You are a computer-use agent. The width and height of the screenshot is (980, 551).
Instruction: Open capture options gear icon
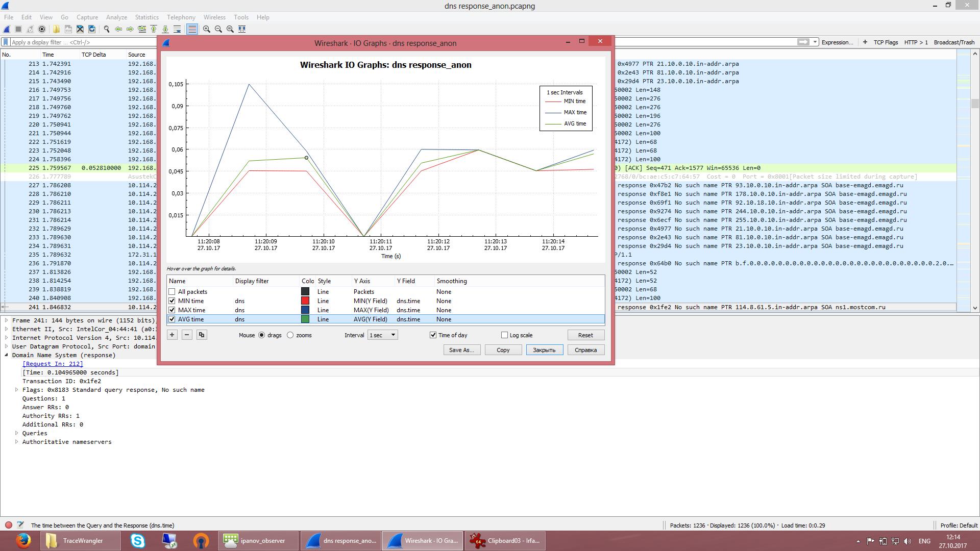click(x=42, y=29)
